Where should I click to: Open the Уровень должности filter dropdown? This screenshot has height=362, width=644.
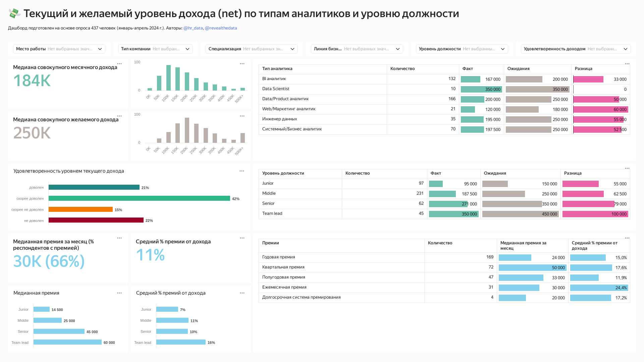[462, 49]
